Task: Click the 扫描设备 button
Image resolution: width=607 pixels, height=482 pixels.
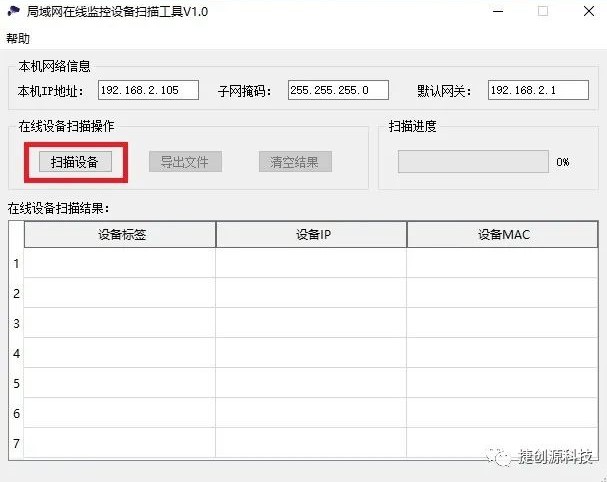Action: (75, 161)
